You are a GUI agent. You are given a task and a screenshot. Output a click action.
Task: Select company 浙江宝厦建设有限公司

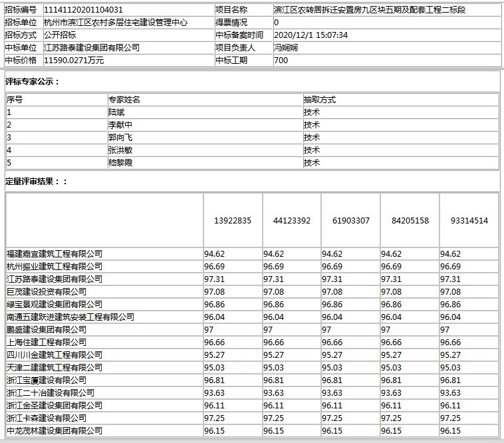[47, 380]
